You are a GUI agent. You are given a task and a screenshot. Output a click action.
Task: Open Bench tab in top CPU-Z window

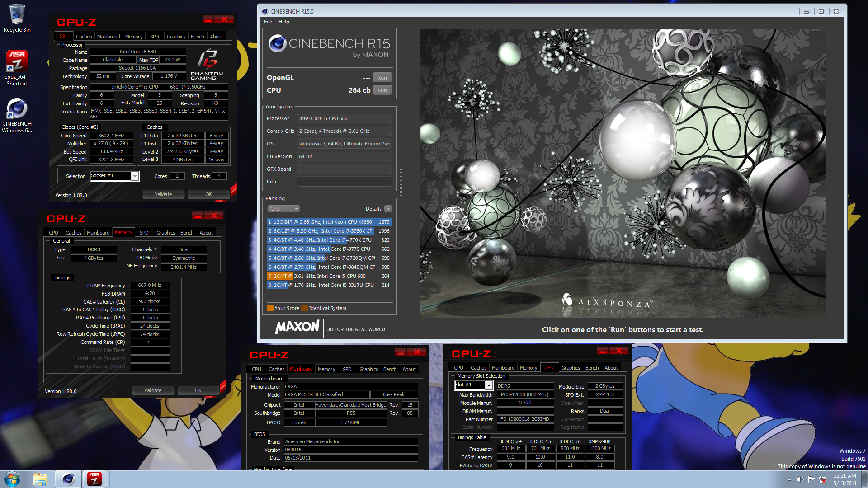(x=197, y=37)
